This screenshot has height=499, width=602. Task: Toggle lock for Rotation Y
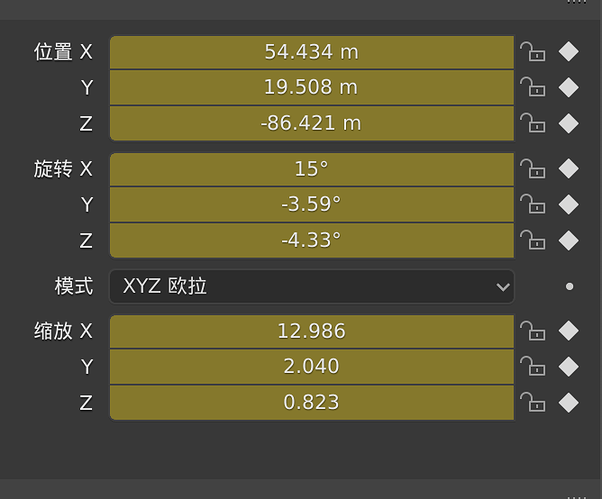(532, 205)
